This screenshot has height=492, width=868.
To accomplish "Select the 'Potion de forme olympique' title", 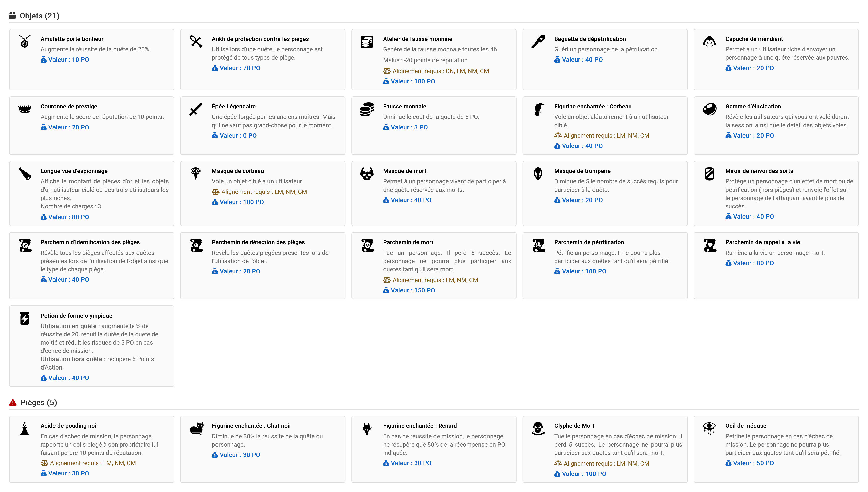I will click(x=76, y=316).
